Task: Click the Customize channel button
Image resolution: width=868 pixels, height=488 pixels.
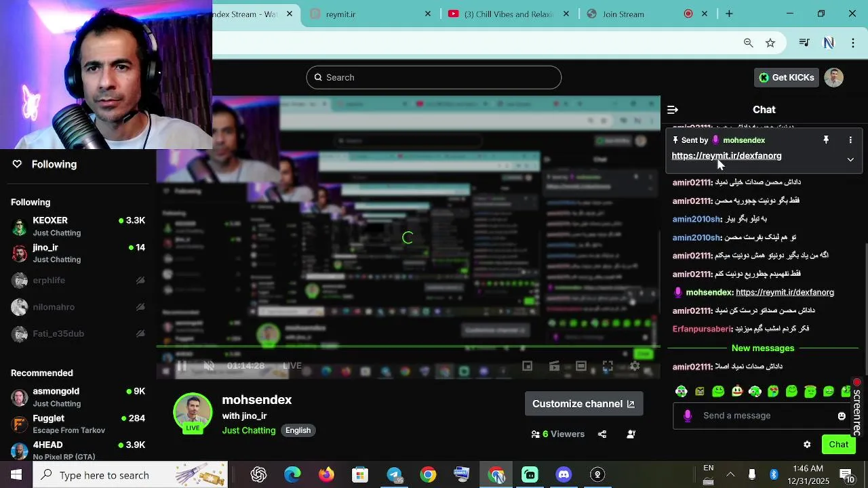Action: click(x=583, y=404)
